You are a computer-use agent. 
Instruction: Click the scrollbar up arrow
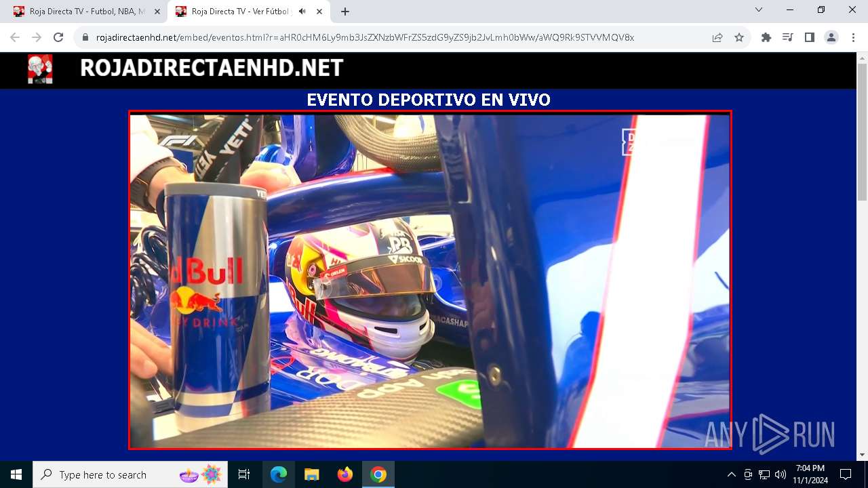pyautogui.click(x=862, y=58)
